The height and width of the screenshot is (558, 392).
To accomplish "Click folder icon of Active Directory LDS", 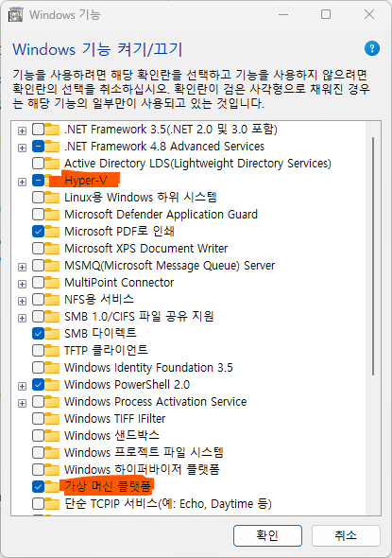I will pyautogui.click(x=52, y=164).
